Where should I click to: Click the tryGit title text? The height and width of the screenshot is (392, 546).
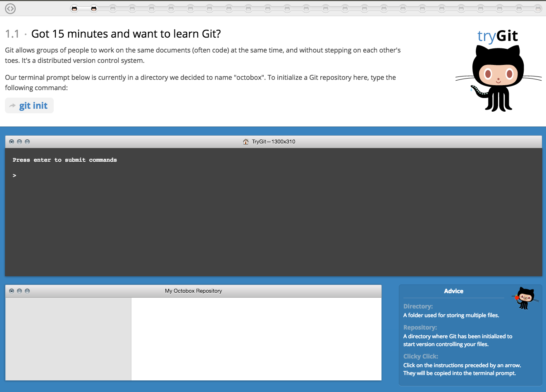click(498, 36)
